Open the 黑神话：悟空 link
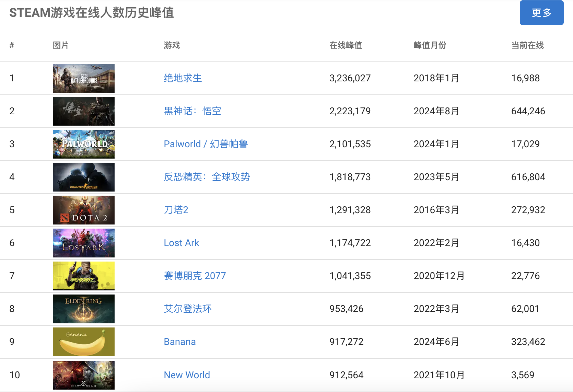Image resolution: width=573 pixels, height=392 pixels. tap(192, 111)
